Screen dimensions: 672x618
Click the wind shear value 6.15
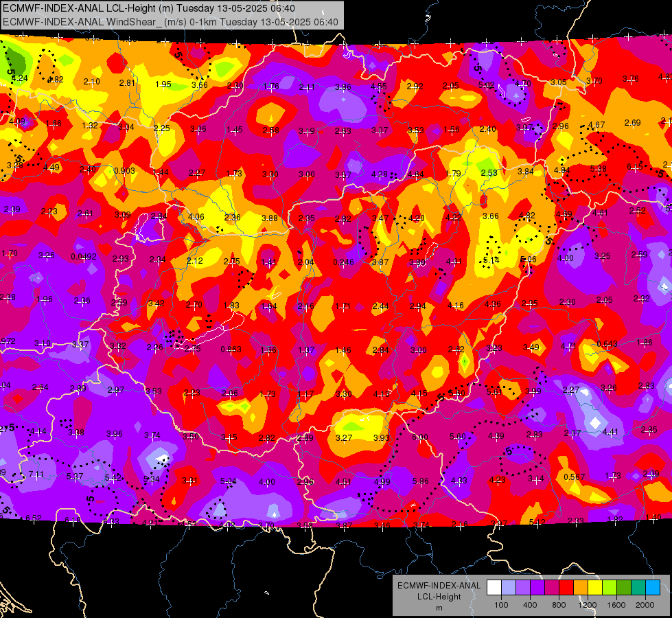tap(635, 166)
